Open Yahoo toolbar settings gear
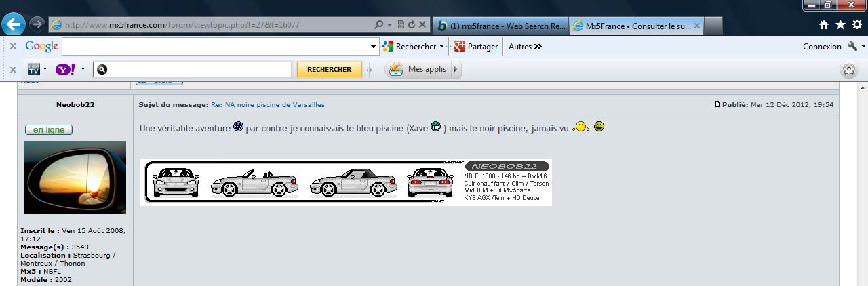 [x=848, y=69]
